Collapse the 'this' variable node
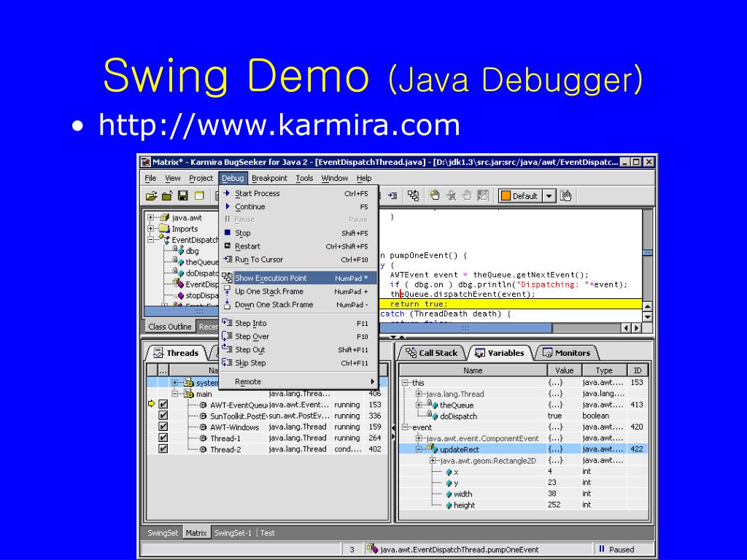Screen dimensions: 747x560 coord(405,382)
